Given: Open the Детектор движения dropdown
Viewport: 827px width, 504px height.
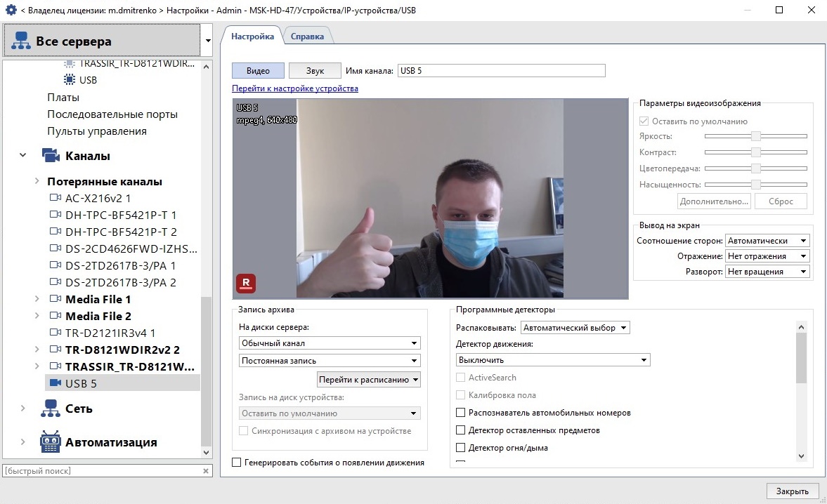Looking at the screenshot, I should (553, 360).
